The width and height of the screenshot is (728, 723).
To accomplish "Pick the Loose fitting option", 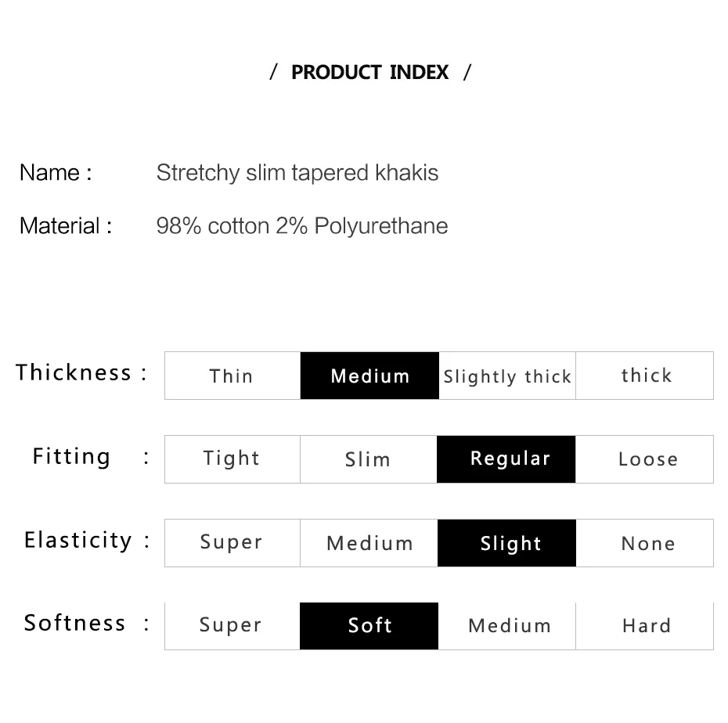I will point(646,459).
